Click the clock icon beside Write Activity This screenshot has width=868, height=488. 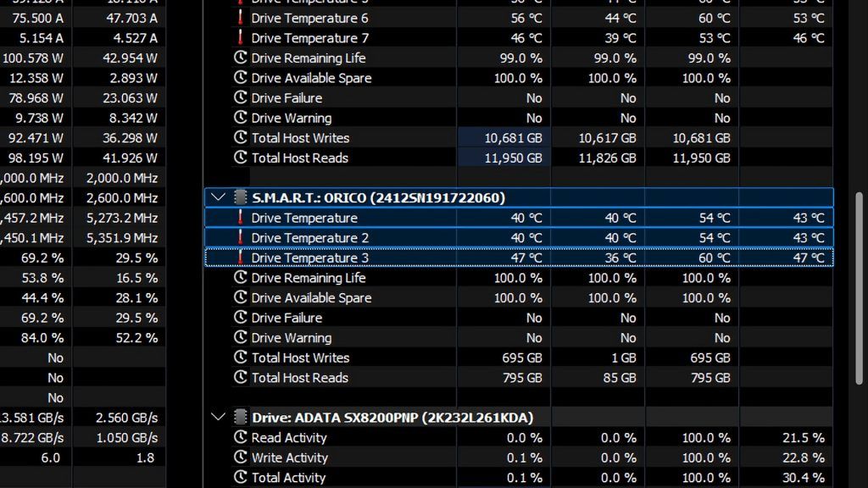pos(240,457)
